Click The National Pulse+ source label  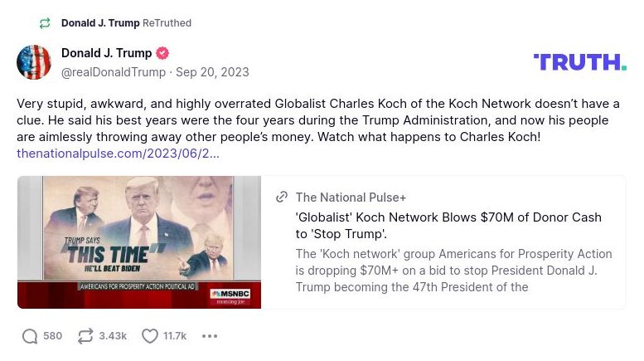tap(351, 198)
